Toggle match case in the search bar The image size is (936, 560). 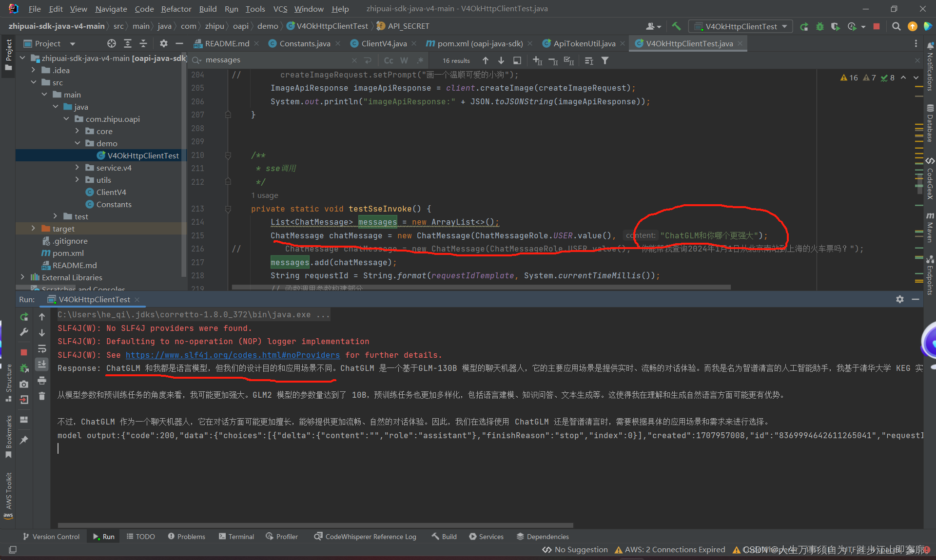[388, 60]
